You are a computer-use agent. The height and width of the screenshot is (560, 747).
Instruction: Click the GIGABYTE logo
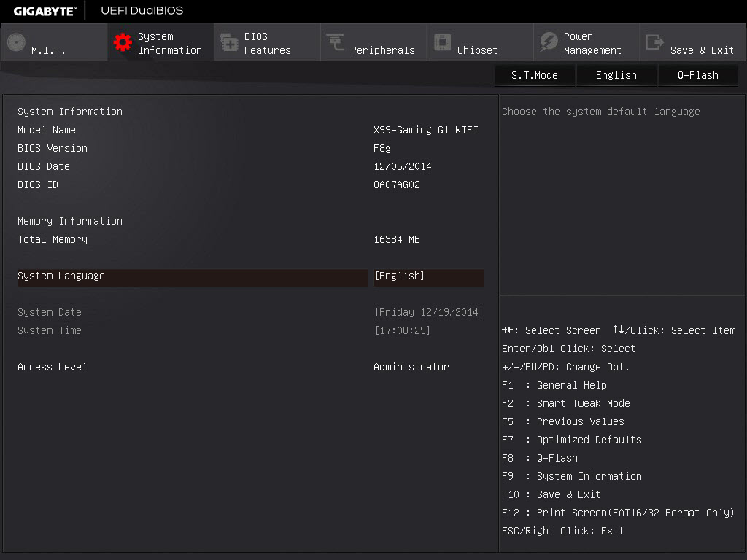[44, 12]
